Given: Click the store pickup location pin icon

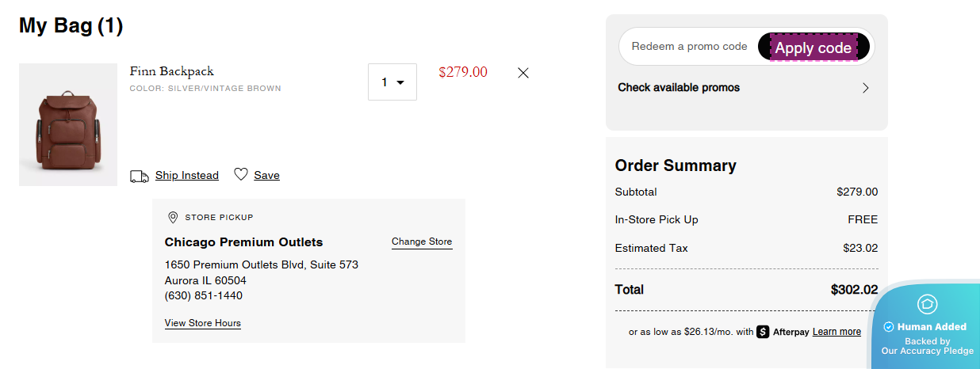Looking at the screenshot, I should coord(173,218).
